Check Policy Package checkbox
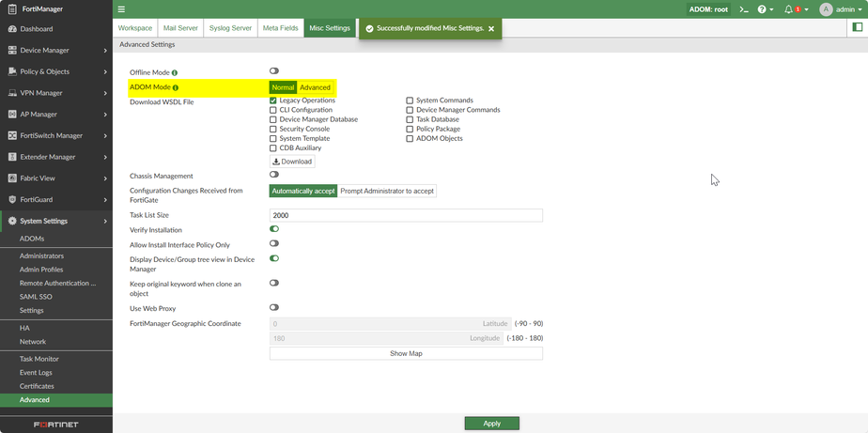 click(410, 129)
